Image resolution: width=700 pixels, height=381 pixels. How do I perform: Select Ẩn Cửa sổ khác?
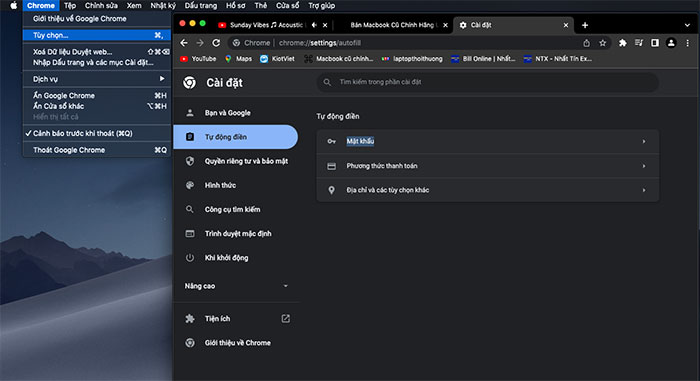pos(97,106)
